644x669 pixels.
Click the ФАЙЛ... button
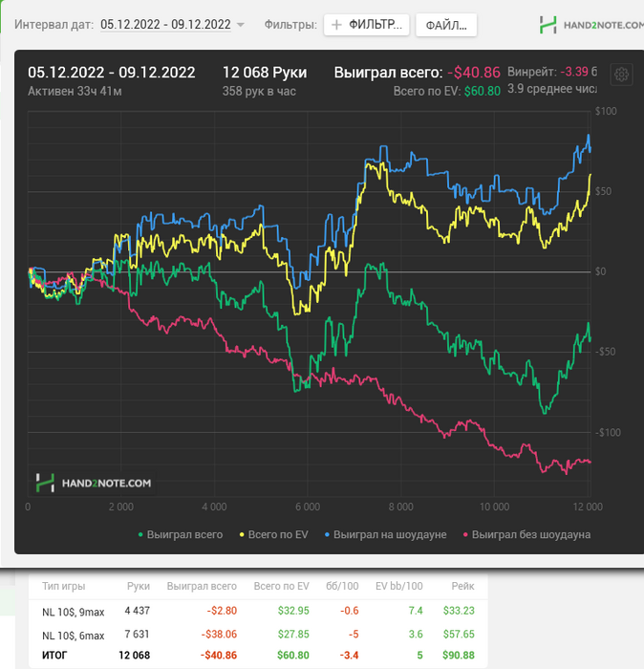coord(446,25)
